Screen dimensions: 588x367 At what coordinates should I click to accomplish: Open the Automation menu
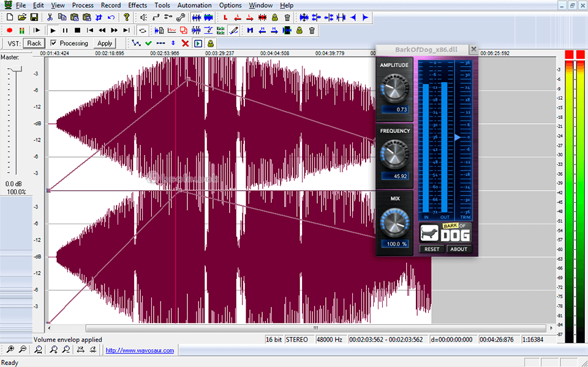click(x=194, y=5)
